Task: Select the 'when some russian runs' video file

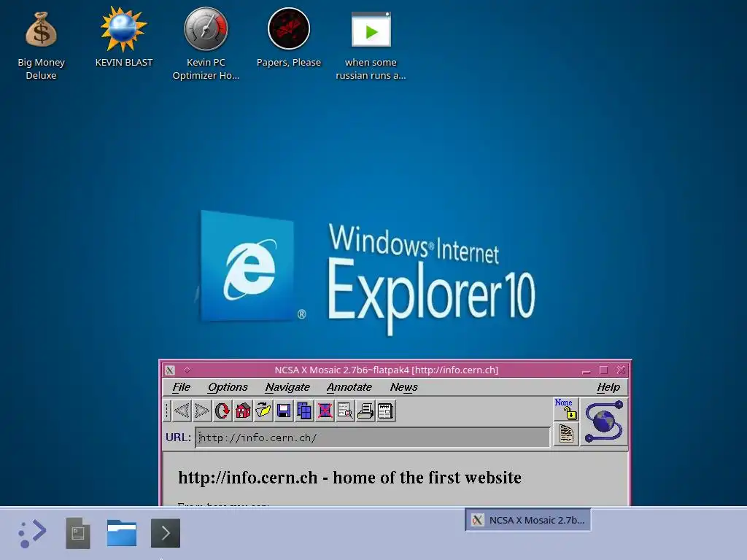Action: pos(371,46)
